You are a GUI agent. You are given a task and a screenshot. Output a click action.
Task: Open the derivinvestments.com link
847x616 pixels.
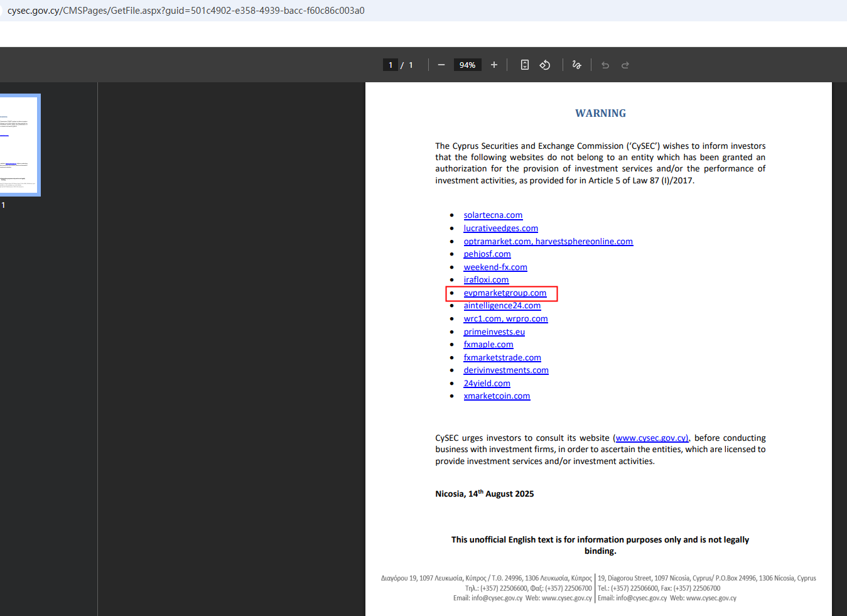(506, 370)
